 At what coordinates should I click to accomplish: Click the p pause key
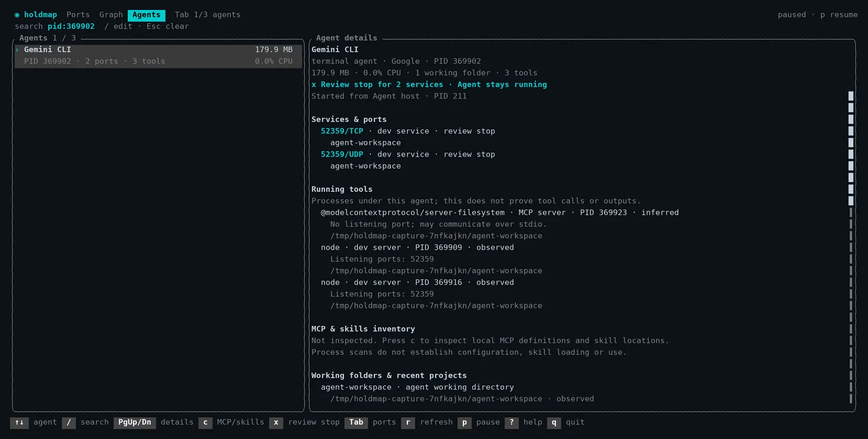[464, 422]
